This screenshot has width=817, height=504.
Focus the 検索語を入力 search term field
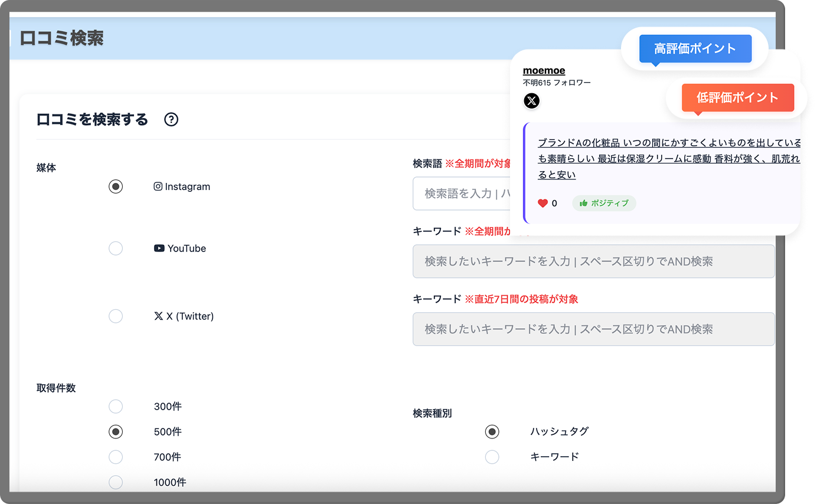[x=462, y=194]
